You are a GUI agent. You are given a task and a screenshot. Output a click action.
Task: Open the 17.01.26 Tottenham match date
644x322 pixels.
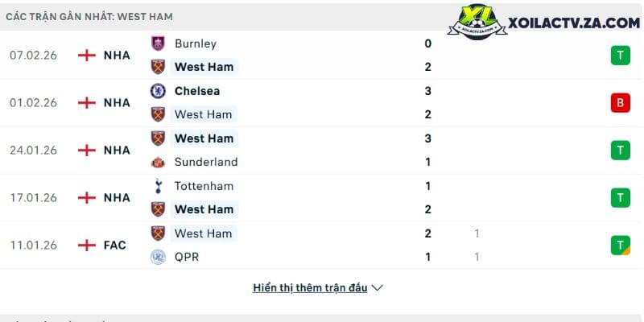[33, 198]
